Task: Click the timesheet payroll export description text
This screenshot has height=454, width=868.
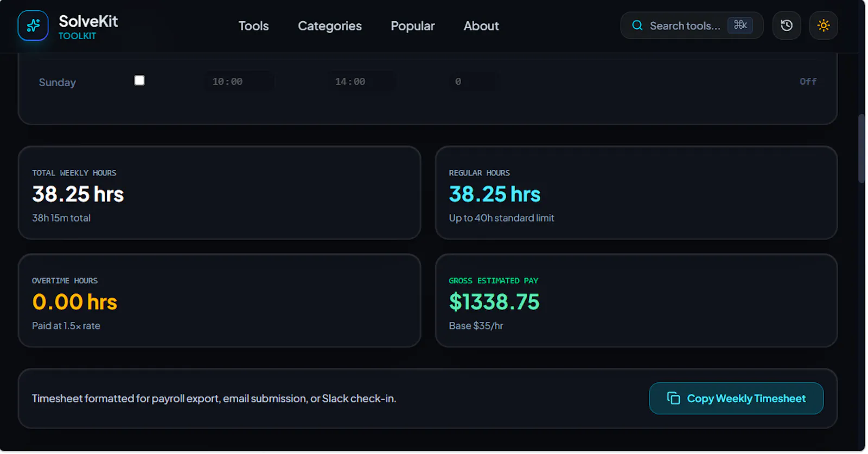Action: coord(214,399)
